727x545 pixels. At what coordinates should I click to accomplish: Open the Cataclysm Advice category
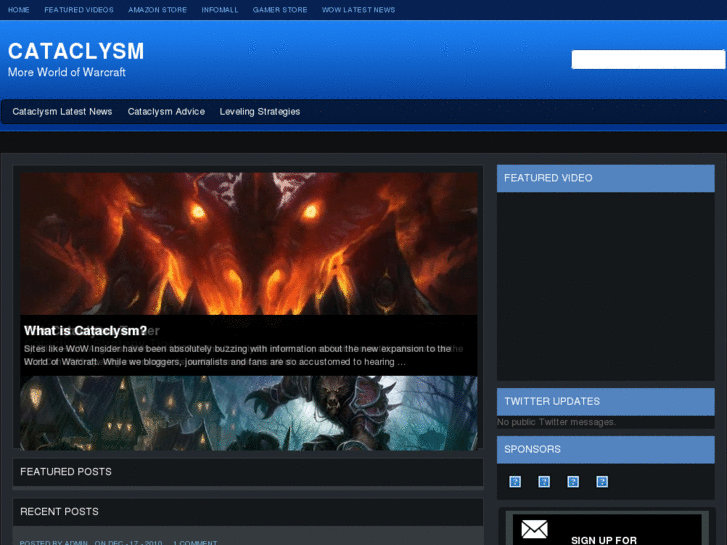tap(166, 112)
